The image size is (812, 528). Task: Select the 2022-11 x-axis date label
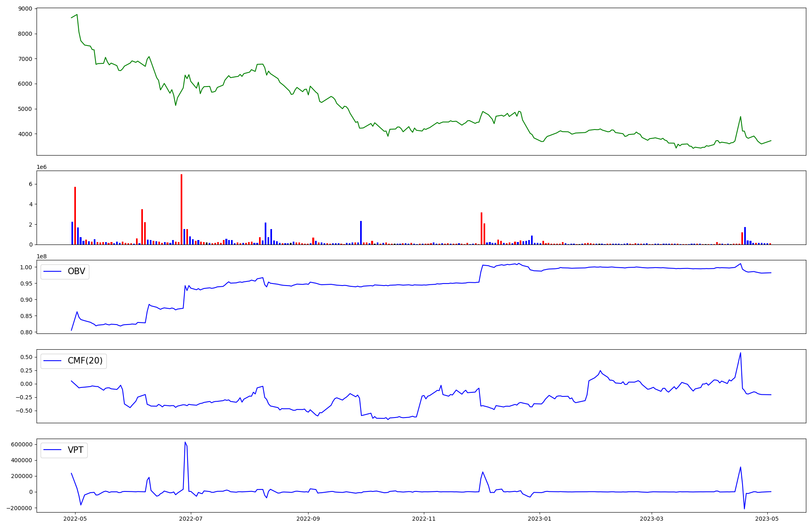click(424, 519)
